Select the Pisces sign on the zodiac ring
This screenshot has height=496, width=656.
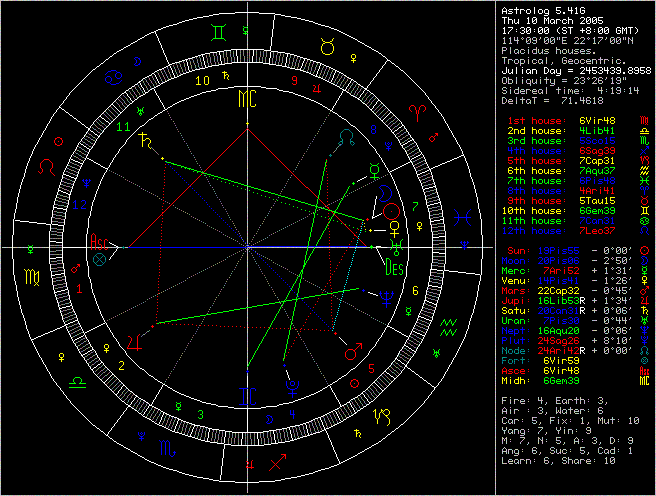point(461,215)
